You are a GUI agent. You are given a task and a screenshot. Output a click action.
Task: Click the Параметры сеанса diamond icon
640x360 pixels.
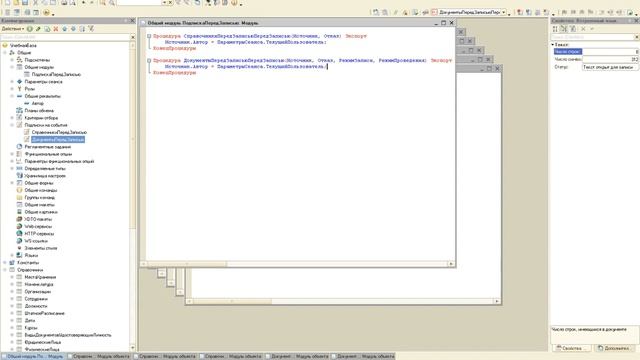coord(19,82)
